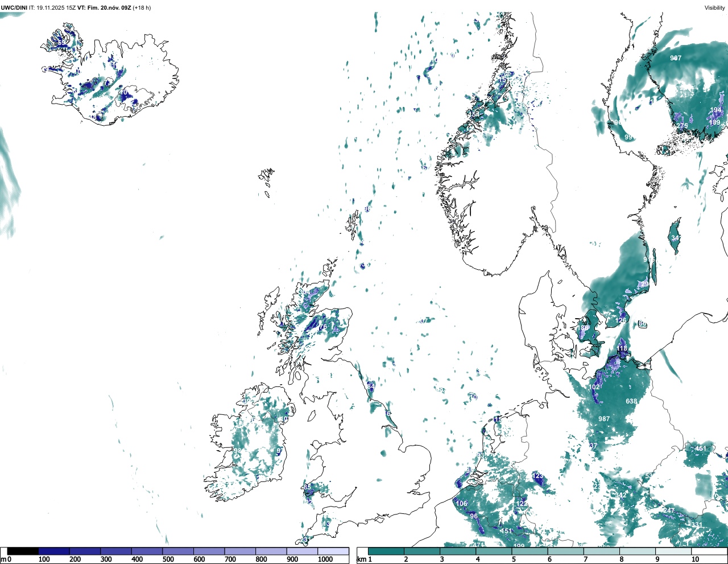Click the '194' visibility value over Finland

click(x=715, y=110)
